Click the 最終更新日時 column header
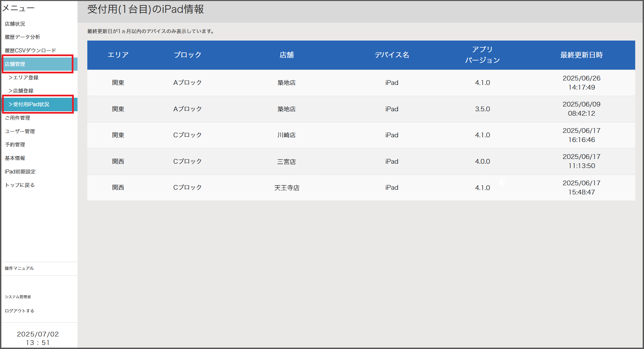Image resolution: width=644 pixels, height=349 pixels. 581,55
